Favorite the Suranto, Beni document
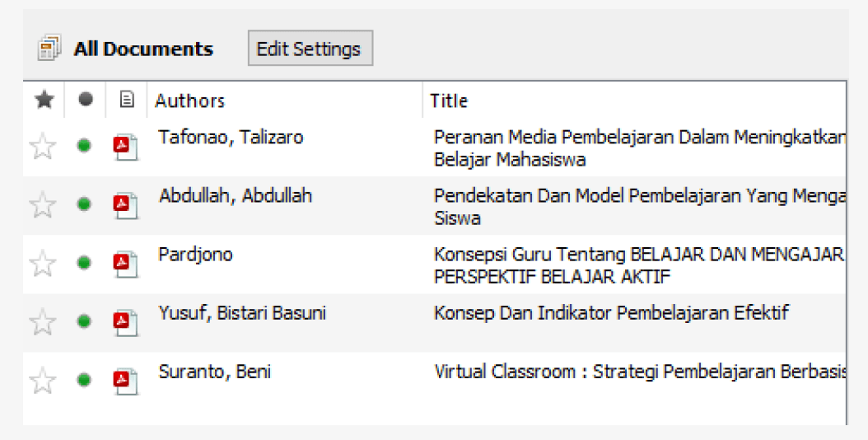 (x=43, y=380)
